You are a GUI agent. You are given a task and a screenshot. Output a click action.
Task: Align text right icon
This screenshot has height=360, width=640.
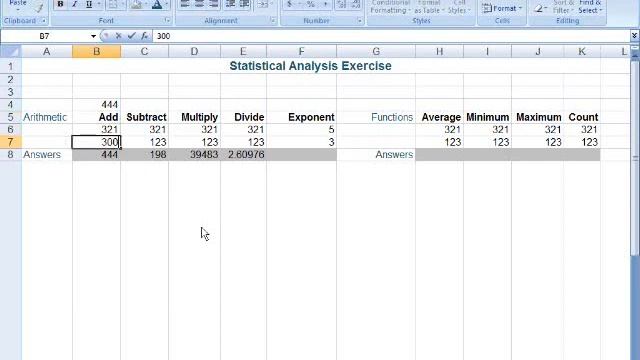point(213,4)
